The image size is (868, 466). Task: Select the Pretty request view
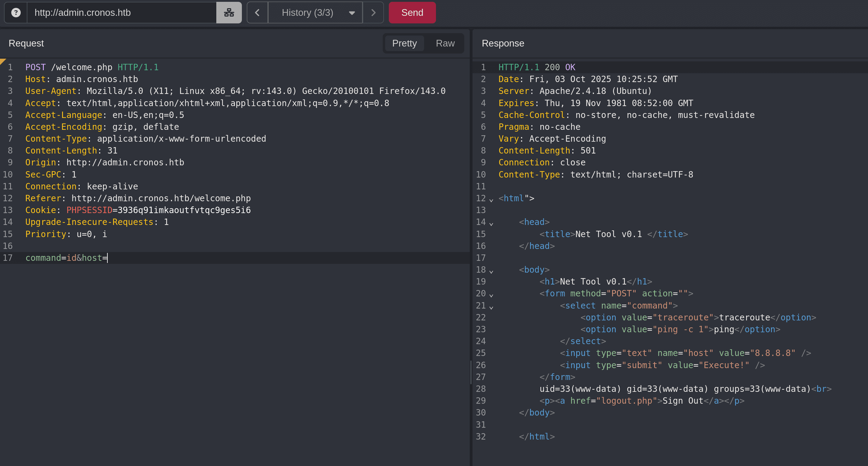(404, 43)
